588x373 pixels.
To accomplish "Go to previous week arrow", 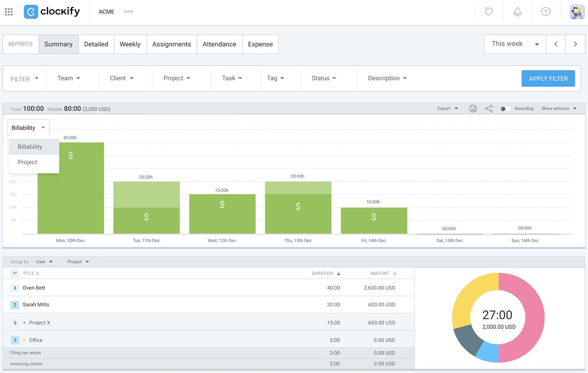I will (x=556, y=44).
